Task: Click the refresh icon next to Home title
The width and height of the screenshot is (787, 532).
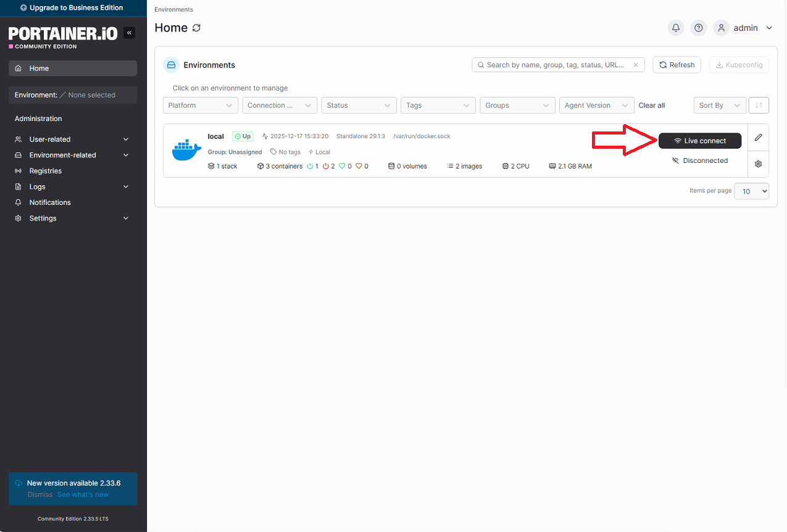Action: point(197,28)
